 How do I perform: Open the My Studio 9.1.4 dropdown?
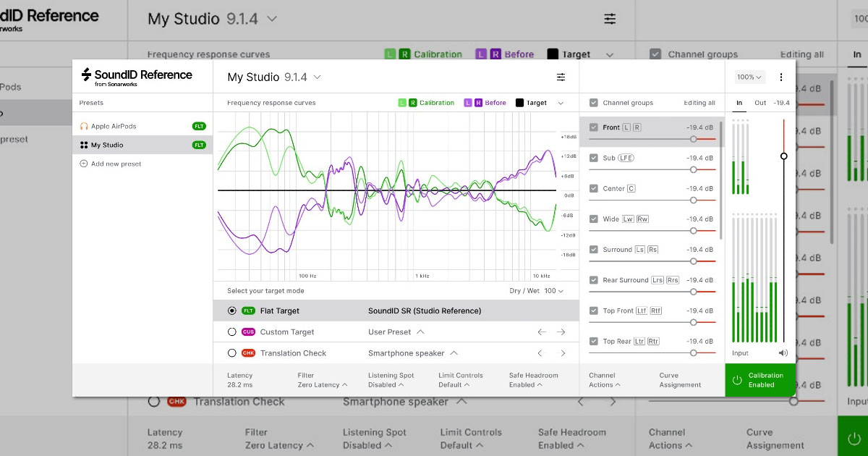coord(274,77)
